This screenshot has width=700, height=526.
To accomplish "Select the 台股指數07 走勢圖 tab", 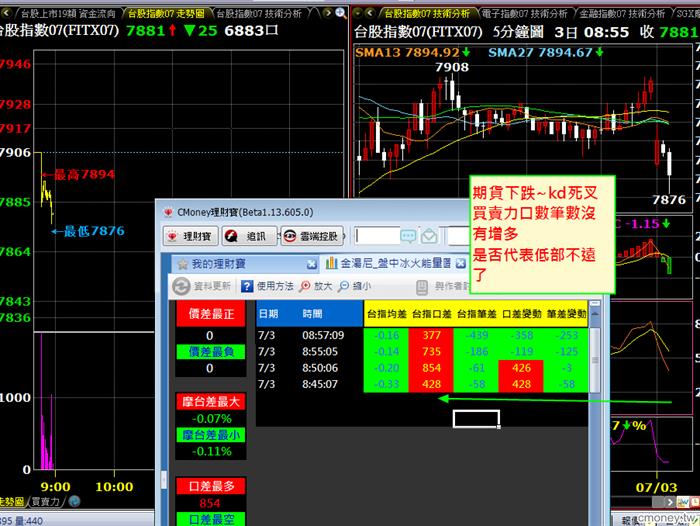I will (166, 13).
